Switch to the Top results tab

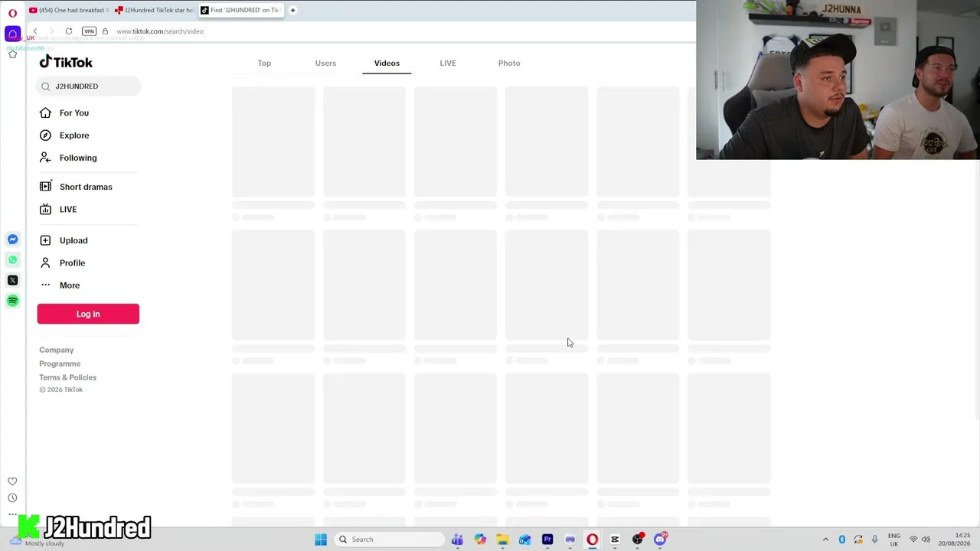[x=264, y=63]
